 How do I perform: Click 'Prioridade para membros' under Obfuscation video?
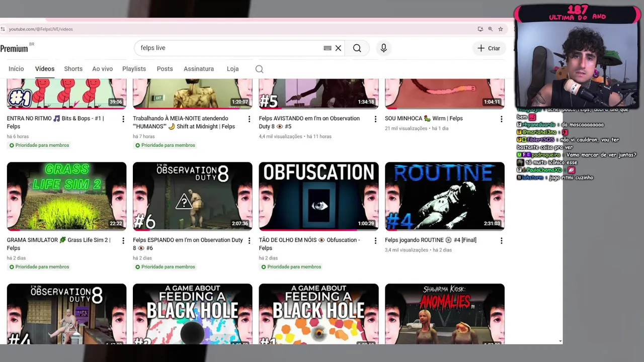click(291, 267)
